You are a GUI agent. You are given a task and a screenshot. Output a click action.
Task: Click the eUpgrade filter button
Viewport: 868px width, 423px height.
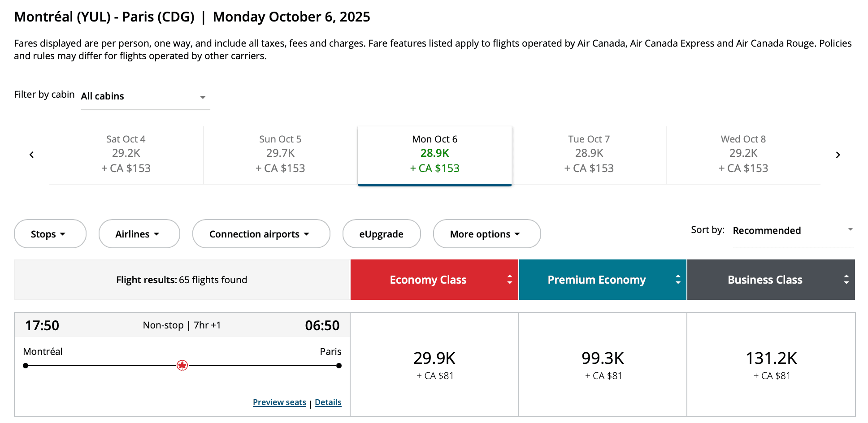tap(382, 233)
